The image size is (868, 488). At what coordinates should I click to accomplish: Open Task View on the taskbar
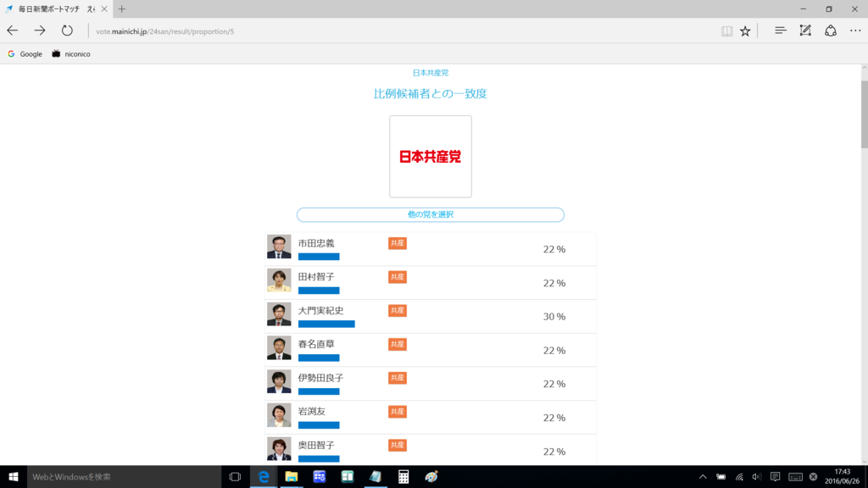point(235,476)
